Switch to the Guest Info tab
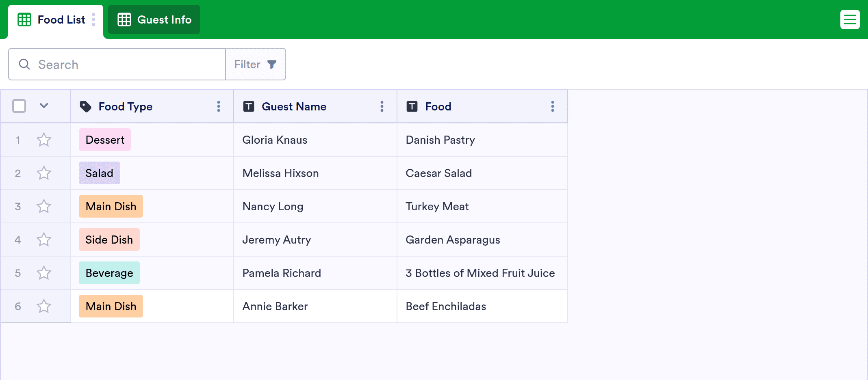Screen dimensions: 868x380 154,19
